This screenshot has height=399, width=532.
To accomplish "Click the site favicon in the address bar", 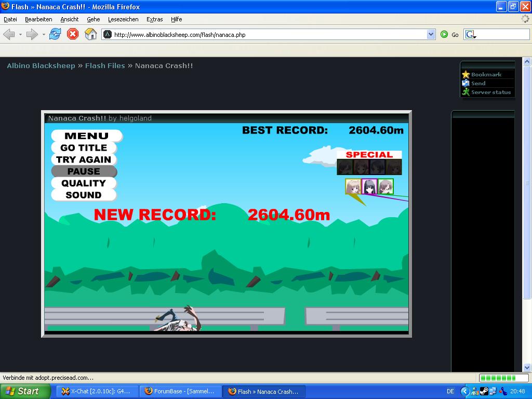I will click(x=108, y=35).
